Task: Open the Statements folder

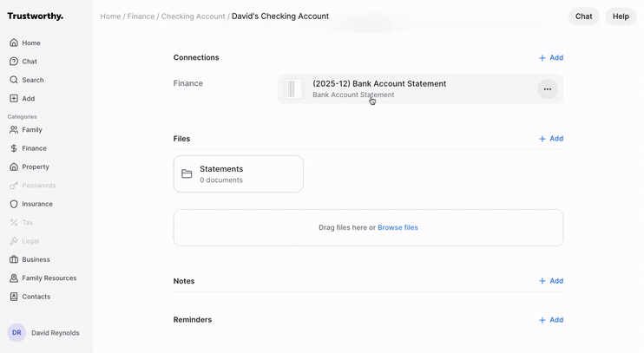Action: 238,173
